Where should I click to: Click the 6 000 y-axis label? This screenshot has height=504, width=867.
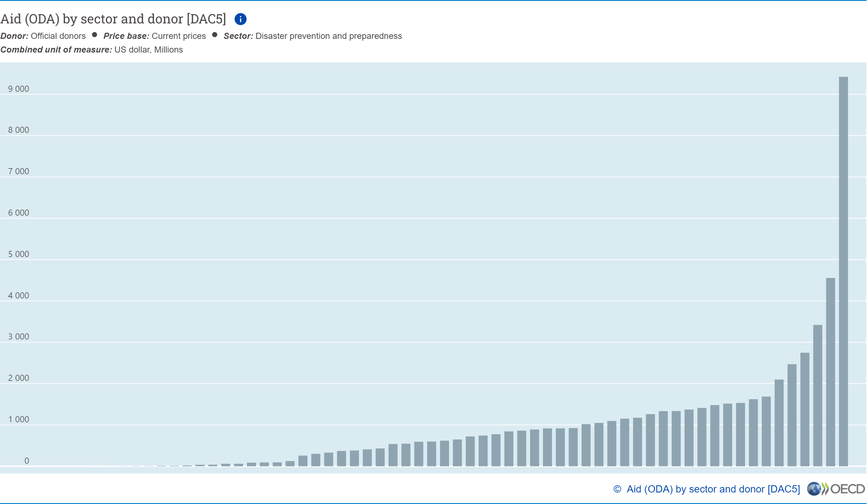[19, 213]
